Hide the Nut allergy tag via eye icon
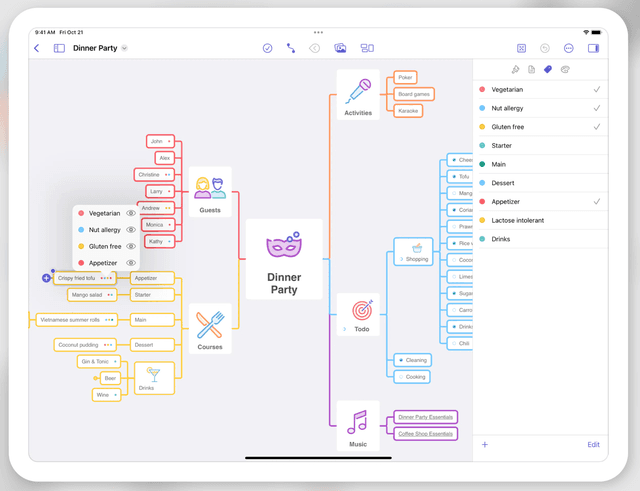This screenshot has width=640, height=491. (x=131, y=230)
